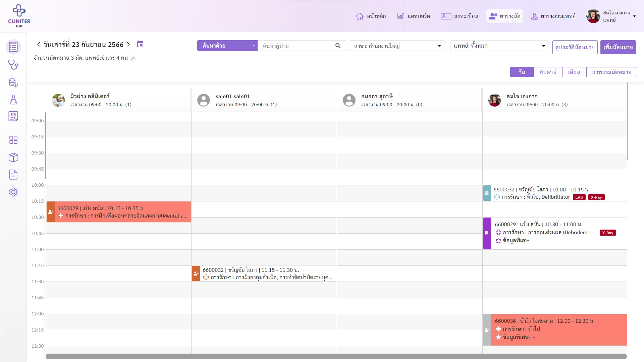
Task: Open the calendar date picker icon
Action: coord(140,44)
